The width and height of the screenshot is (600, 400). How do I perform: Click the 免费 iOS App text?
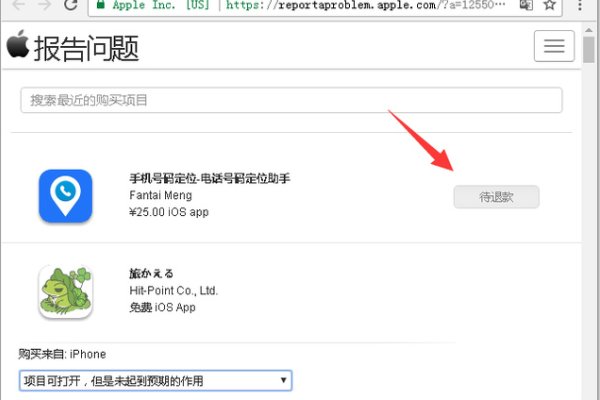(x=162, y=307)
